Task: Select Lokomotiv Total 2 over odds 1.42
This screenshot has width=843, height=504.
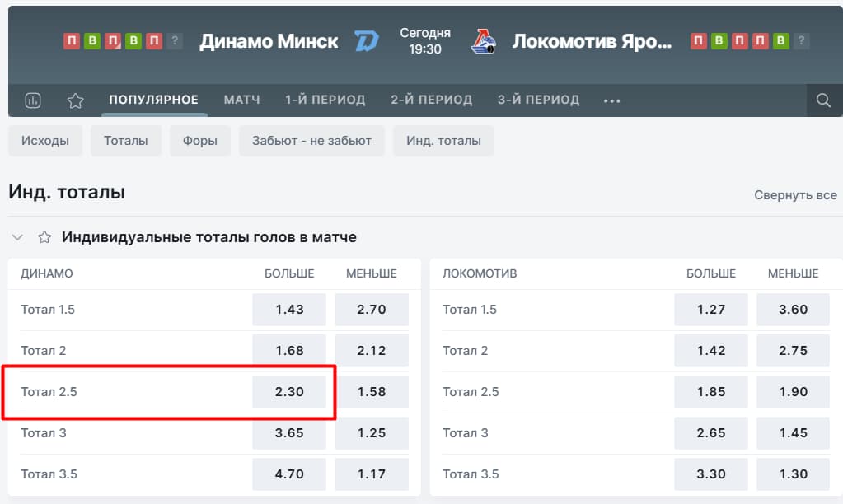Action: [711, 350]
